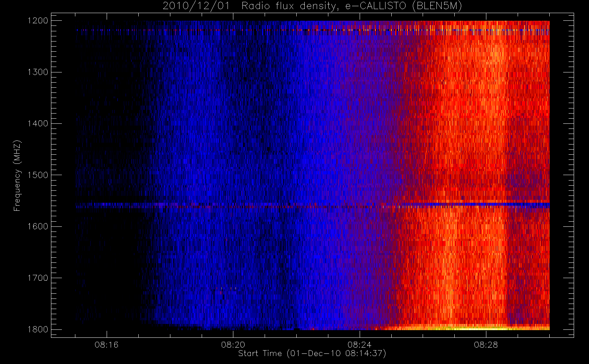589x364 pixels.
Task: Click the horizontal interference line near 1560 MHz
Action: click(x=313, y=205)
